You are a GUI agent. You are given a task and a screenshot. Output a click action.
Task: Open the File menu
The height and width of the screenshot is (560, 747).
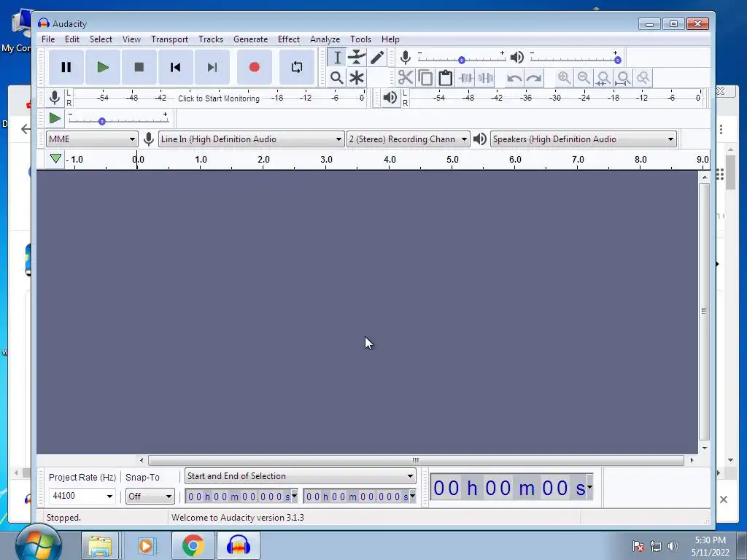48,39
